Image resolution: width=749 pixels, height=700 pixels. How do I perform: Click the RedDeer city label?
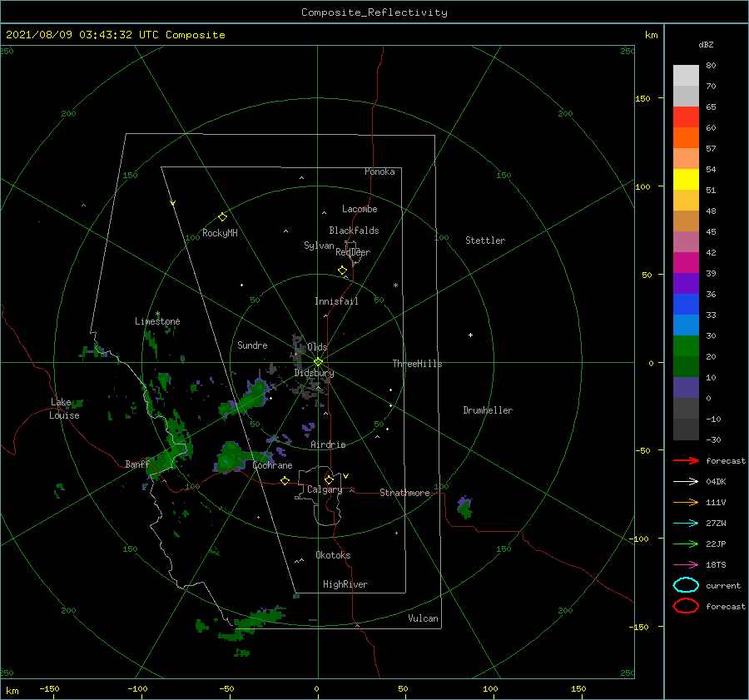[x=353, y=252]
